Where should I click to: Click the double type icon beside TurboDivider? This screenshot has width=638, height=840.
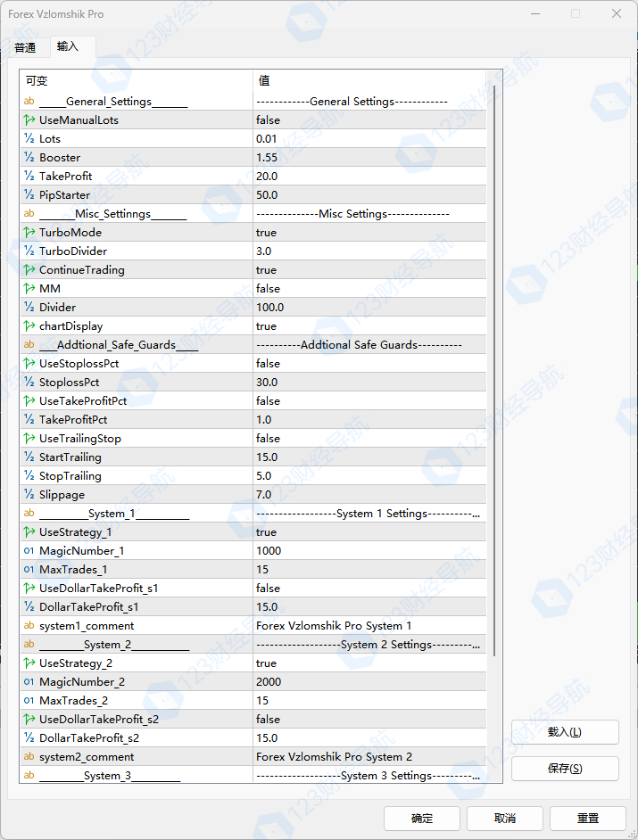tap(29, 251)
